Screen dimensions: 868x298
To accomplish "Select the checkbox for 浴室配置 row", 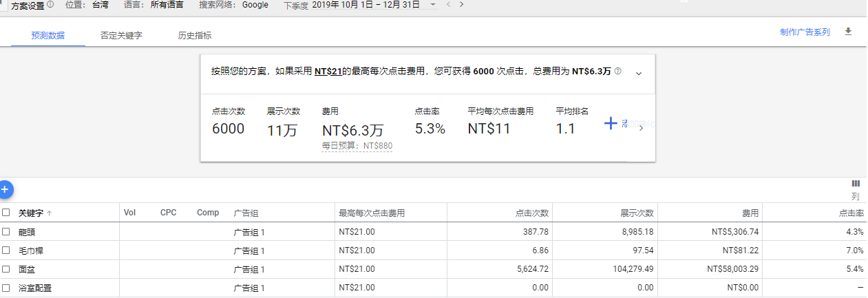I will 6,288.
